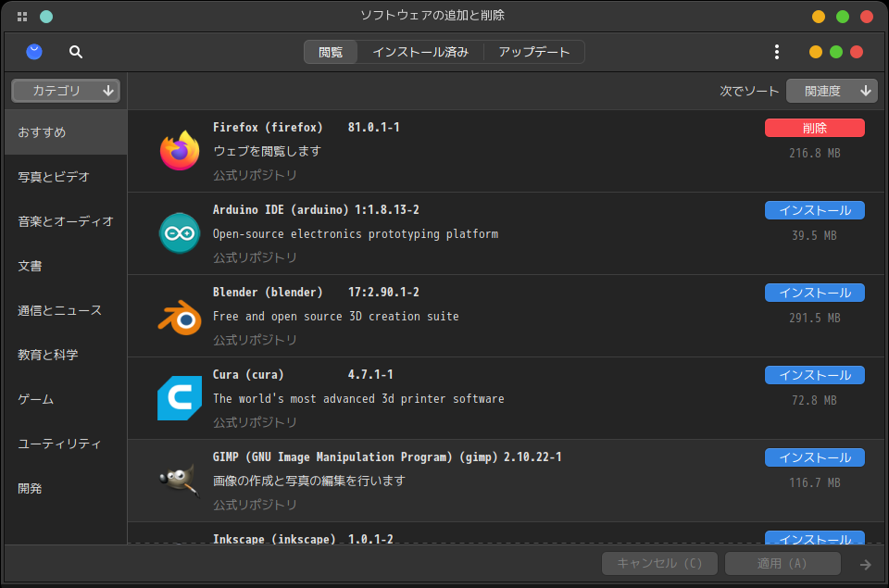Click the 'Open-source electronics prototyping platform' description
The image size is (889, 588).
click(x=356, y=233)
